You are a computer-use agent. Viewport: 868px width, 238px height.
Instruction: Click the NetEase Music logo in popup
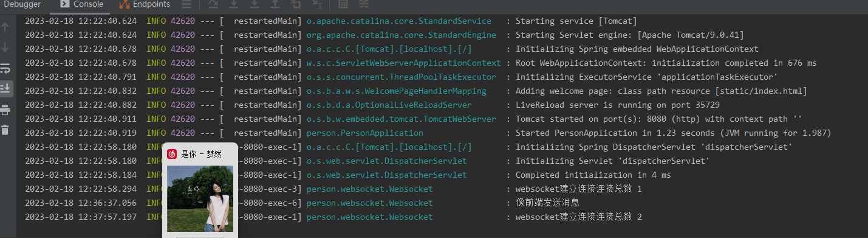tap(173, 154)
